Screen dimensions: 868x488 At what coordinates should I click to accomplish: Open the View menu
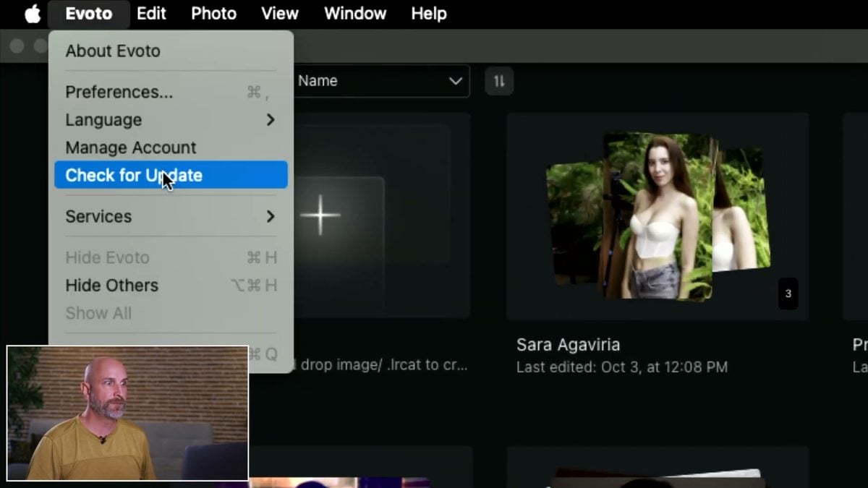click(280, 14)
